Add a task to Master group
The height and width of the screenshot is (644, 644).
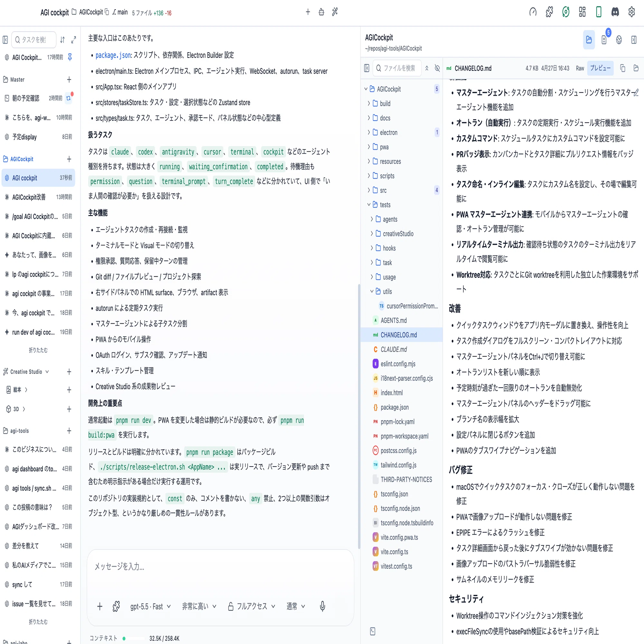tap(69, 80)
